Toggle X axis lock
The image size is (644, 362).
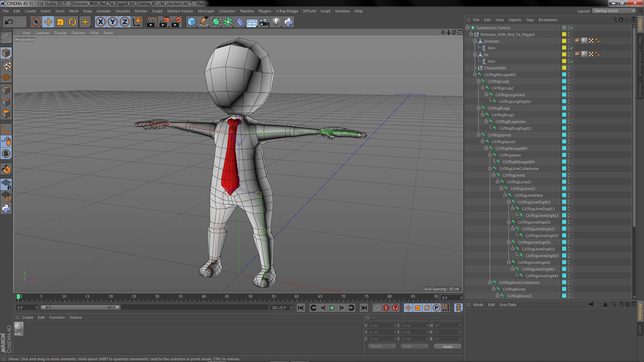100,22
